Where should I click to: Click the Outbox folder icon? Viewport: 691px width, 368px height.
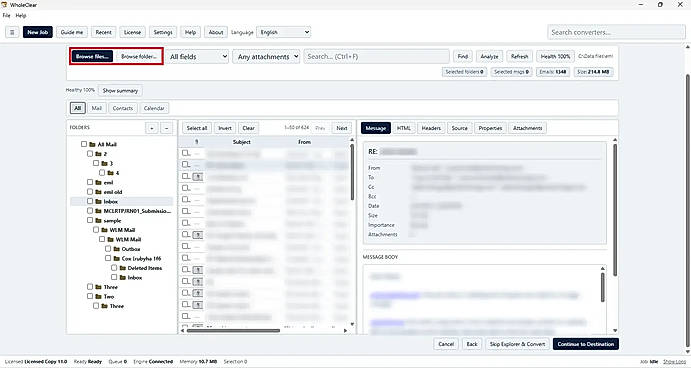coord(116,249)
